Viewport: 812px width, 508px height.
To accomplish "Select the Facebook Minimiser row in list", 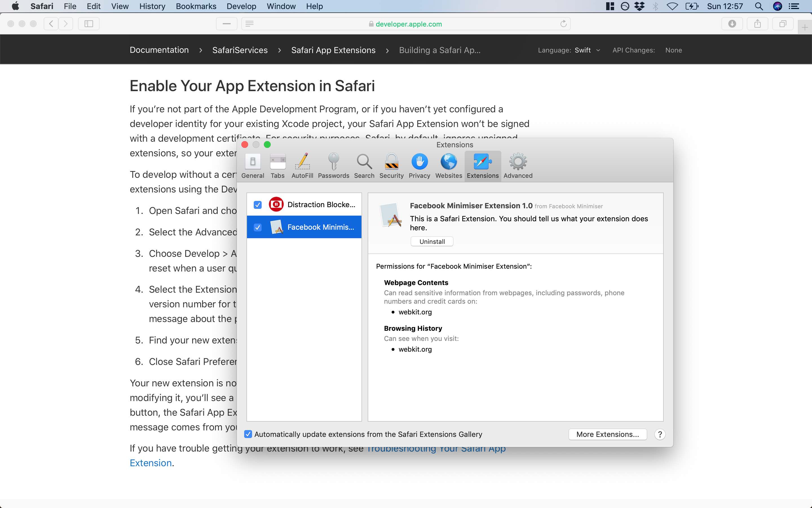I will tap(304, 227).
